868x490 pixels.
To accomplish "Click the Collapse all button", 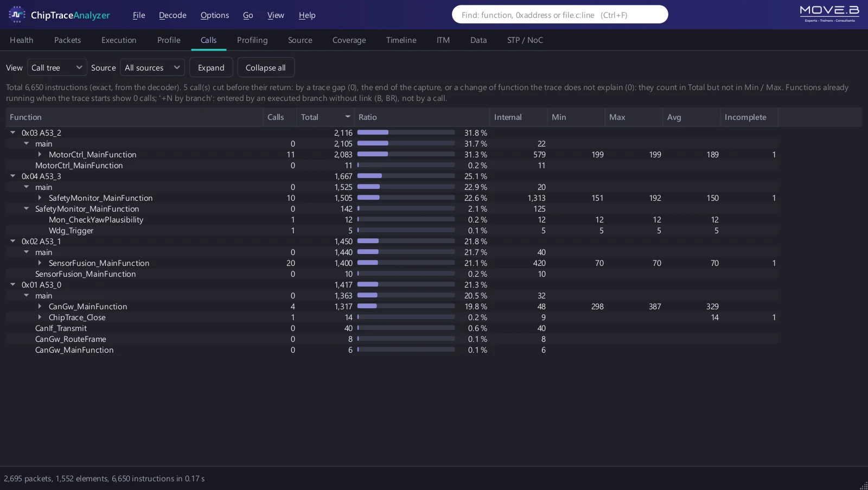I will 265,67.
